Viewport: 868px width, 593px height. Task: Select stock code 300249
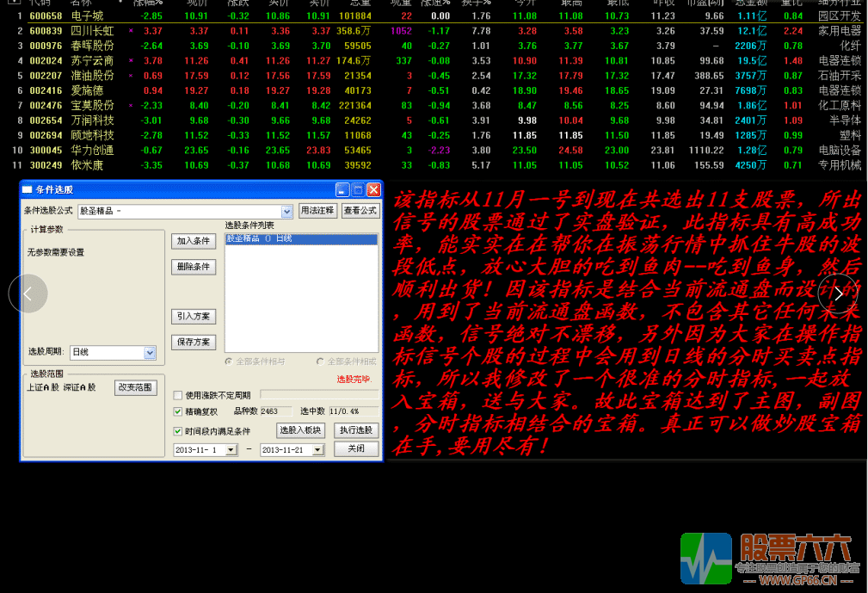(x=46, y=165)
